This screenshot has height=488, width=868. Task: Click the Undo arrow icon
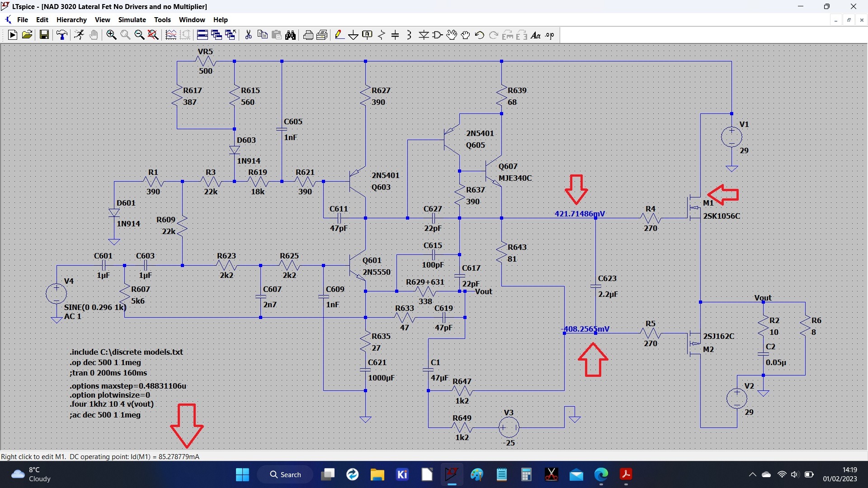click(x=480, y=35)
